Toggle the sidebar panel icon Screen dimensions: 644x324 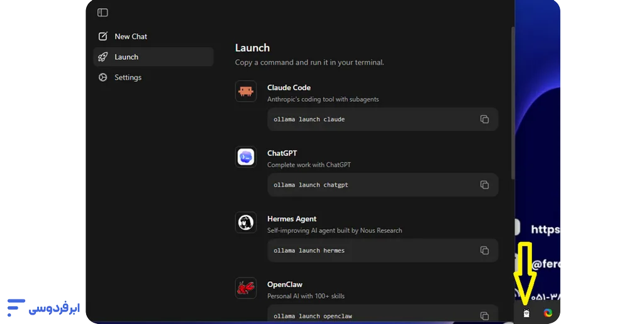pyautogui.click(x=103, y=13)
